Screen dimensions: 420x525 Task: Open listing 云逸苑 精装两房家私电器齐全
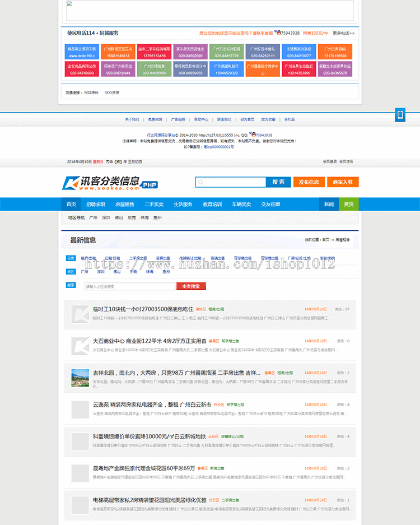tap(152, 405)
